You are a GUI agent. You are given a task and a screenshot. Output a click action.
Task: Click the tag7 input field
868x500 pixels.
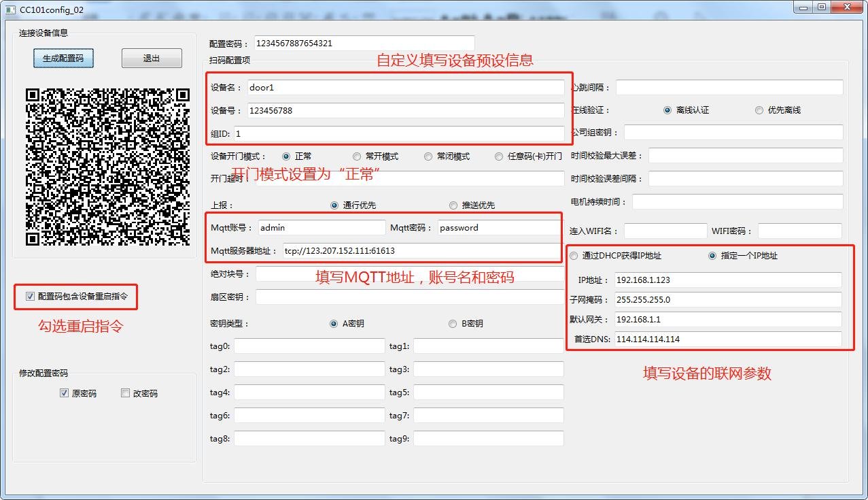[489, 416]
